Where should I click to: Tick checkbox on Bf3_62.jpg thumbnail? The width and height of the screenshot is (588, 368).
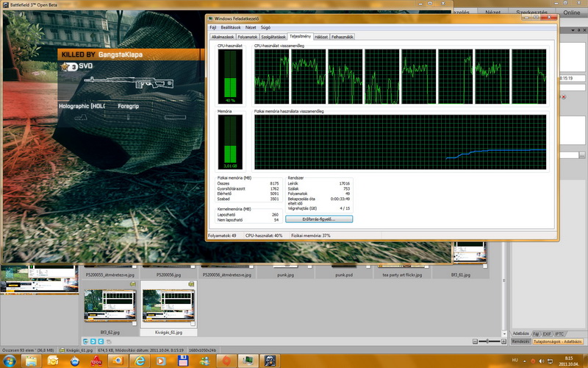point(135,324)
